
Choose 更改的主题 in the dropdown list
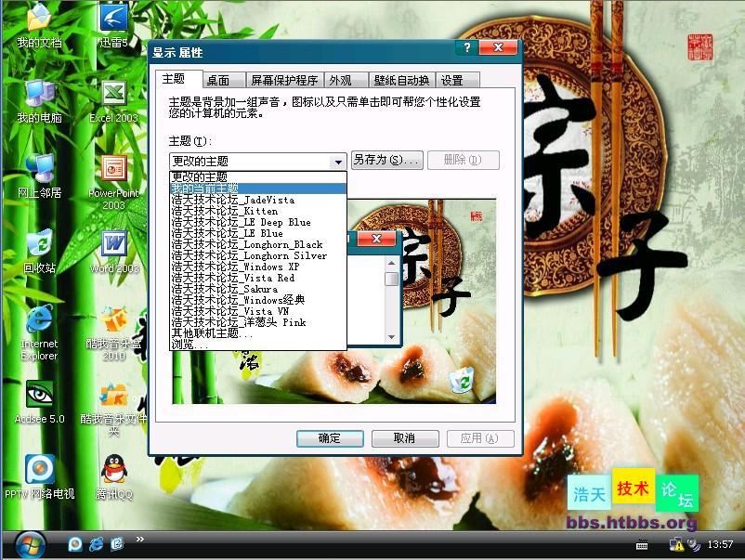(258, 177)
